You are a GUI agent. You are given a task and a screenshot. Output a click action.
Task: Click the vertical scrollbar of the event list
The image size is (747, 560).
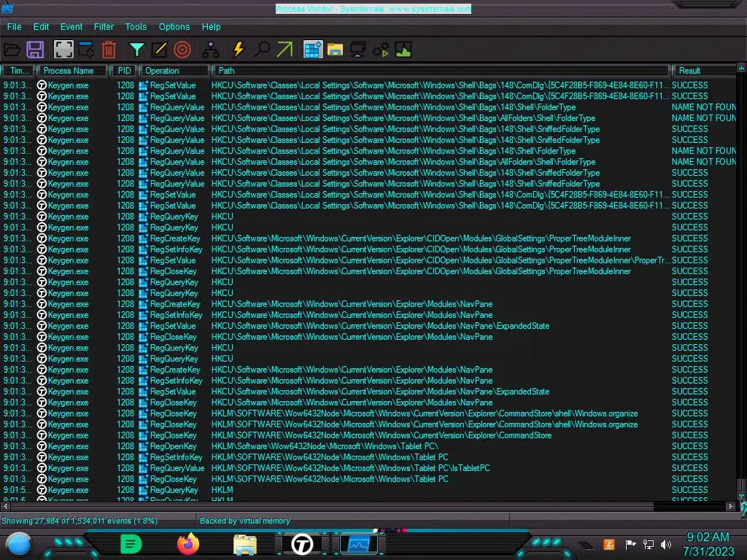click(x=741, y=284)
